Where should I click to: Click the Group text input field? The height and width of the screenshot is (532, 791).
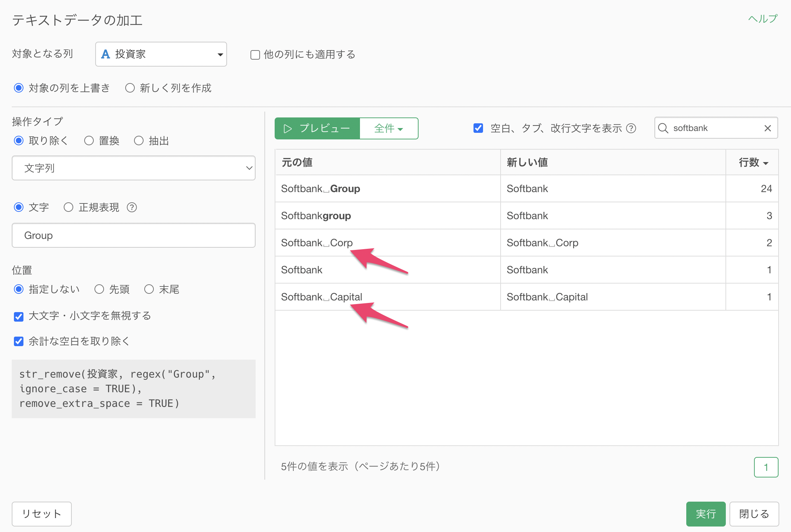coord(134,235)
